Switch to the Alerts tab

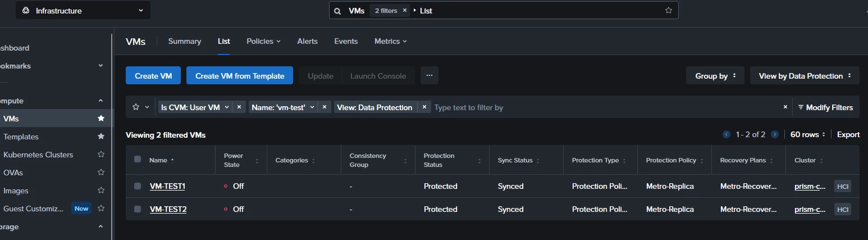coord(307,41)
